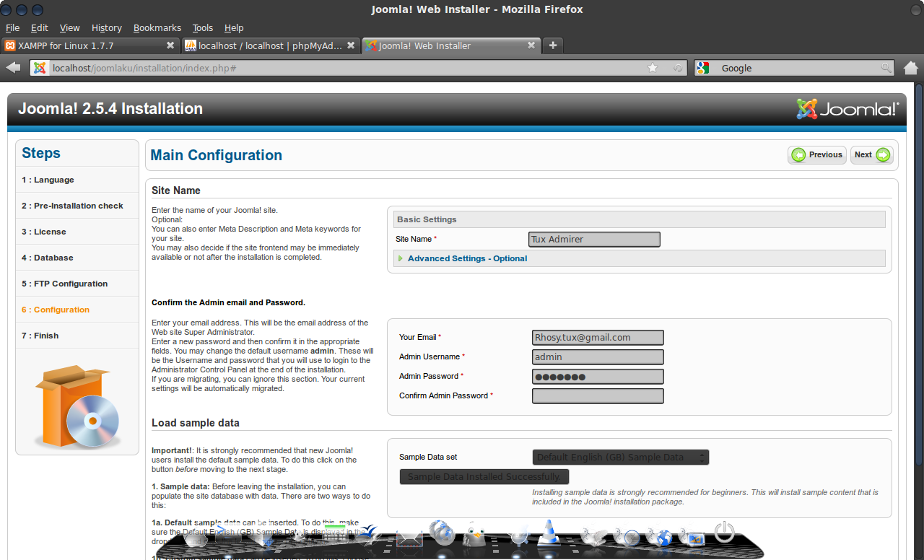Open the Firefox home page icon
The image size is (924, 560).
pyautogui.click(x=910, y=68)
